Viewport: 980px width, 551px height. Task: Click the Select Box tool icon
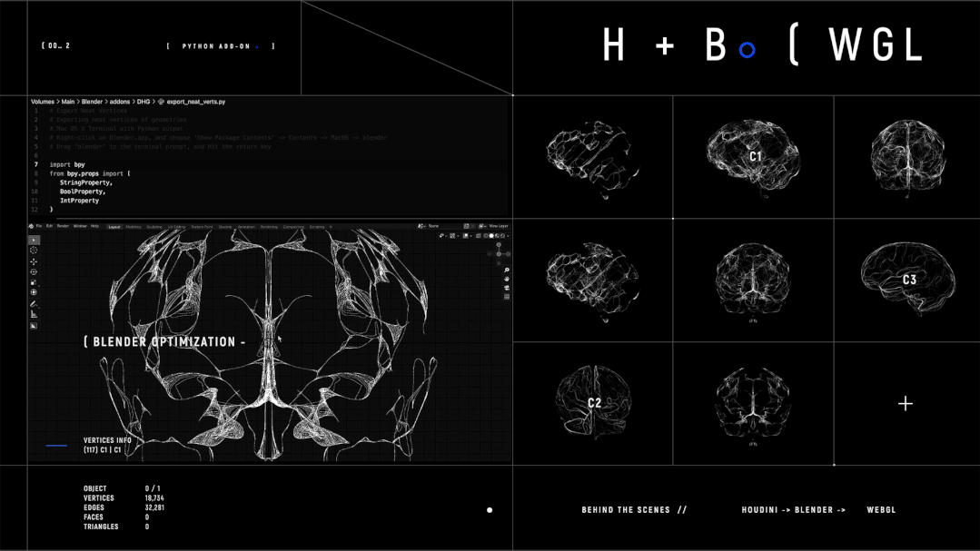point(34,241)
